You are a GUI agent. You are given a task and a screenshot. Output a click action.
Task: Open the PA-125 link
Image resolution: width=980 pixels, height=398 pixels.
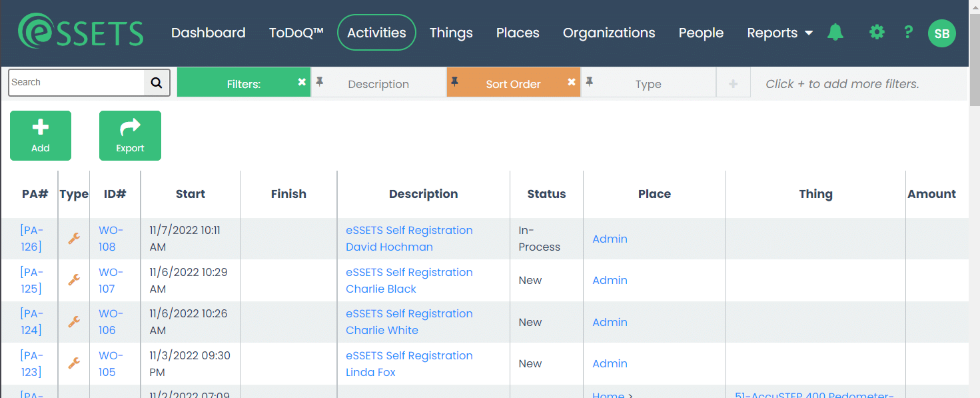click(31, 281)
